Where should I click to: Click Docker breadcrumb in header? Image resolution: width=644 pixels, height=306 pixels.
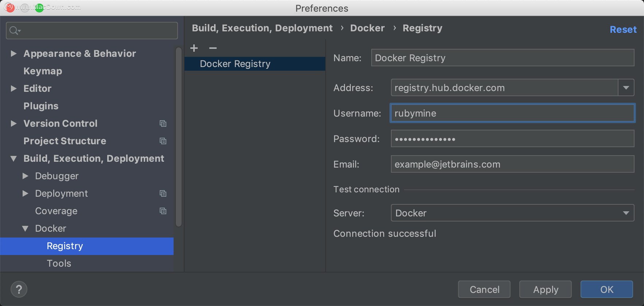367,28
